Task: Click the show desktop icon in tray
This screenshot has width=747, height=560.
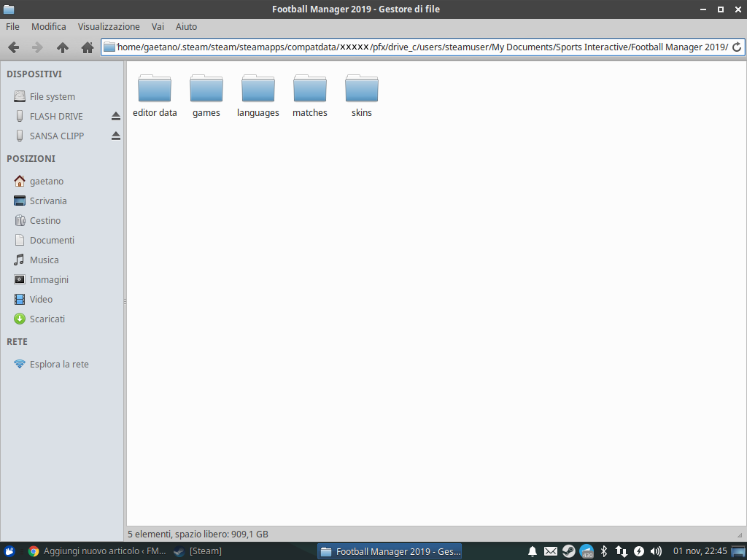Action: [x=738, y=551]
